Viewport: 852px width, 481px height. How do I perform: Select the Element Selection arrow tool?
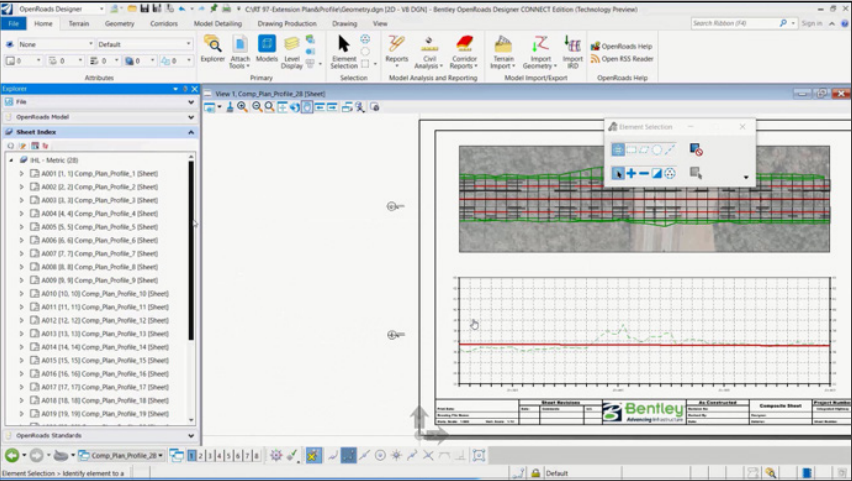click(344, 52)
